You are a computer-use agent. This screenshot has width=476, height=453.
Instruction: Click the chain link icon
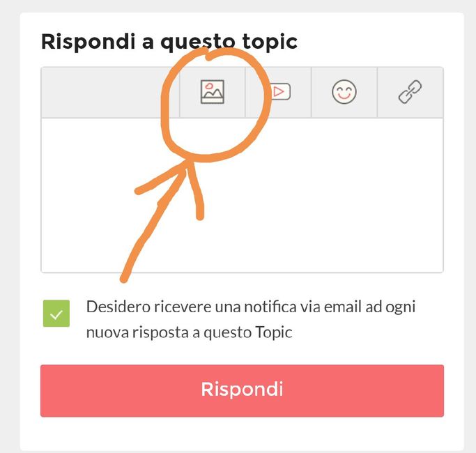click(x=410, y=92)
